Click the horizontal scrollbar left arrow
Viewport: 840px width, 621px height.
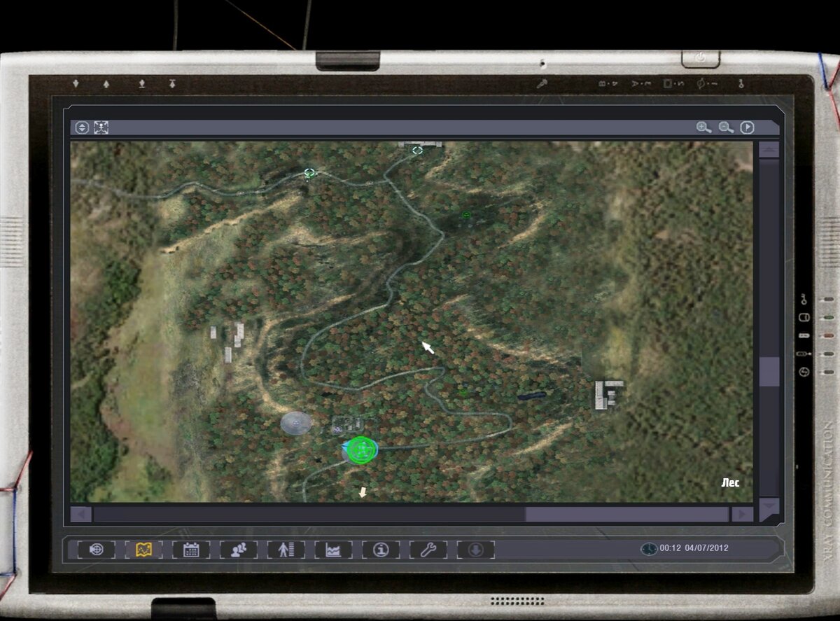click(81, 515)
